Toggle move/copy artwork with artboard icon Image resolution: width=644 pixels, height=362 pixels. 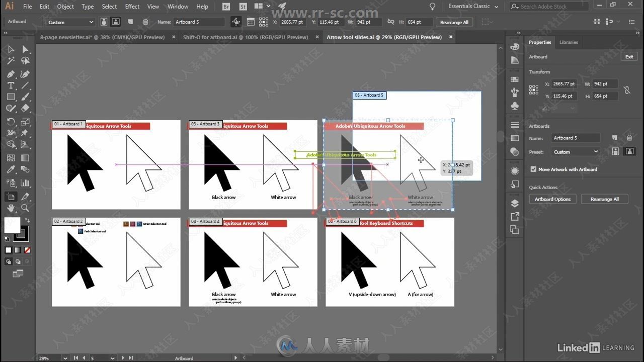tap(235, 22)
